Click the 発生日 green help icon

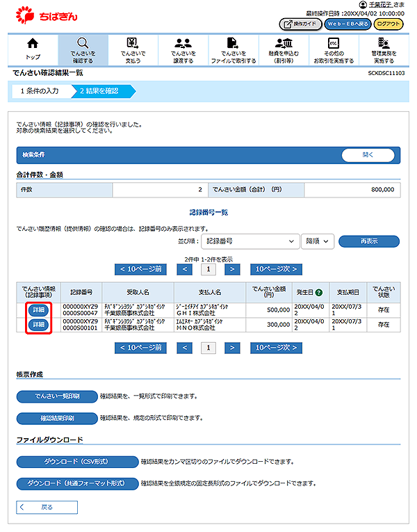click(319, 293)
